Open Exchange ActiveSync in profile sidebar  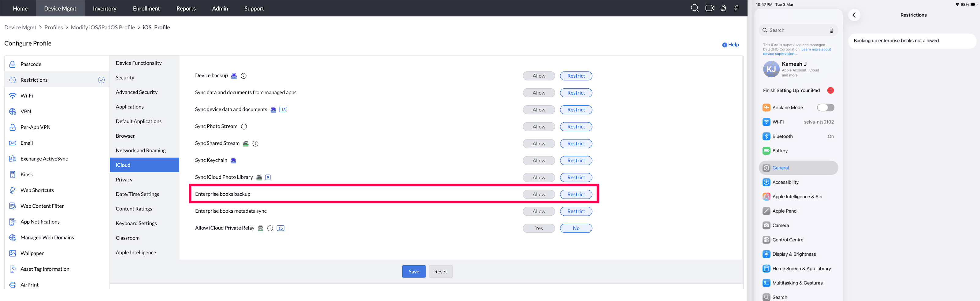tap(57, 159)
